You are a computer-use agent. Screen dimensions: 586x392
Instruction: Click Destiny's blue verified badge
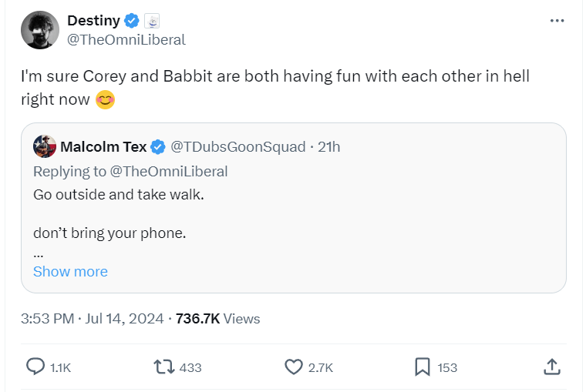pyautogui.click(x=131, y=21)
